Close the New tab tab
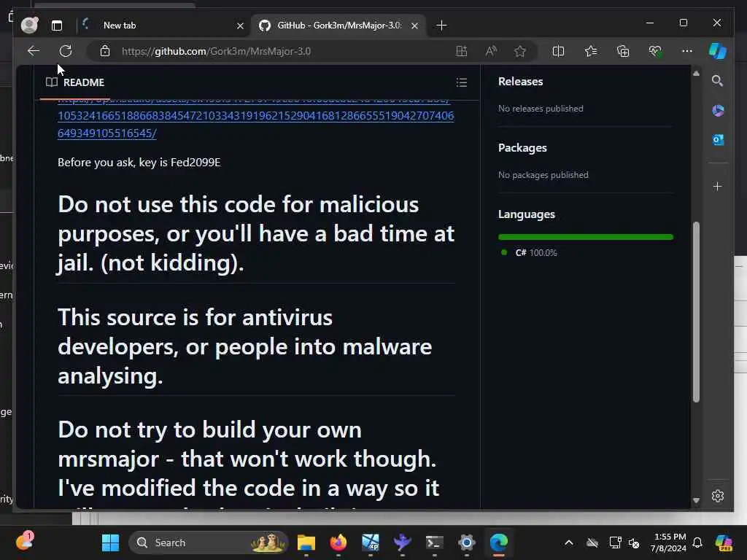The image size is (747, 560). [x=240, y=26]
